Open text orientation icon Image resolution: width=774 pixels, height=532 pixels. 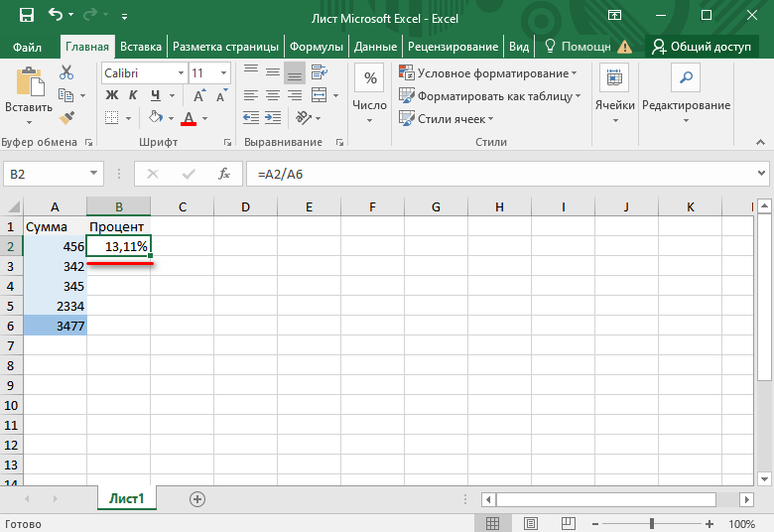(x=304, y=117)
